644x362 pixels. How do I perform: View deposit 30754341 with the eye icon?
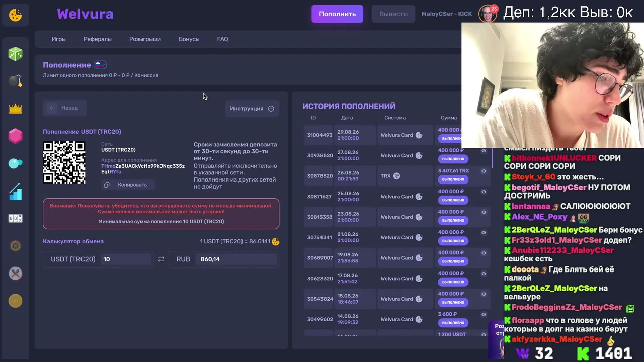click(484, 233)
